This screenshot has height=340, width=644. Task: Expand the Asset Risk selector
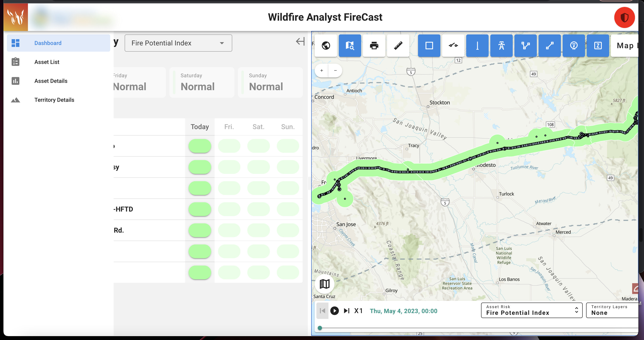(x=531, y=310)
